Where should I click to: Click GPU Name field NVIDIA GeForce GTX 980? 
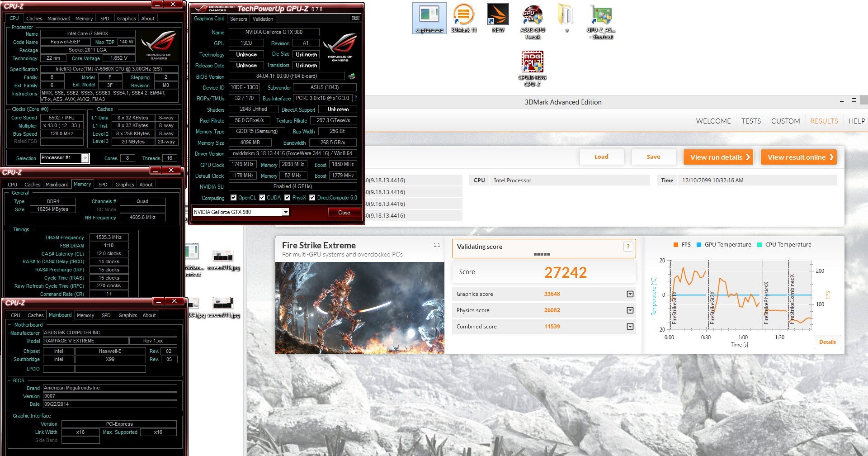pos(274,32)
